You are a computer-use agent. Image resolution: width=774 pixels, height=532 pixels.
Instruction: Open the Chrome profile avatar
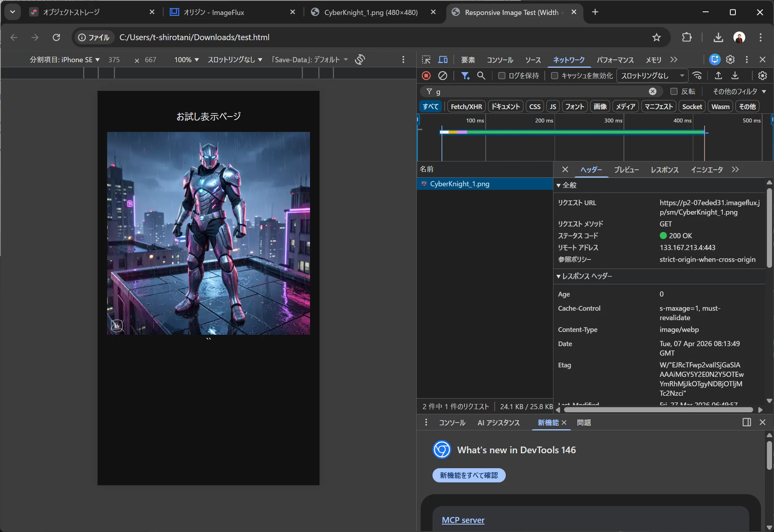click(x=739, y=37)
